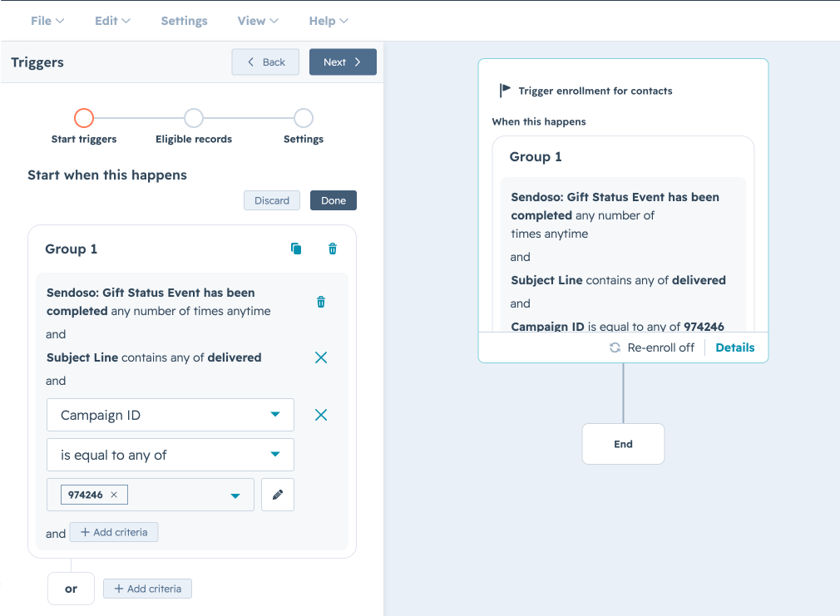The image size is (840, 616).
Task: Select the Start triggers step circle
Action: [x=84, y=118]
